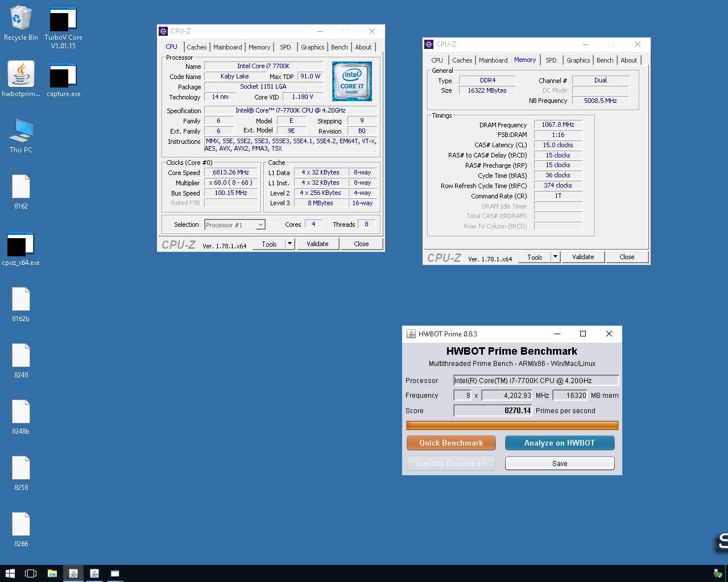The width and height of the screenshot is (728, 582).
Task: Click the Save button in HWBOT Prime
Action: click(x=560, y=463)
